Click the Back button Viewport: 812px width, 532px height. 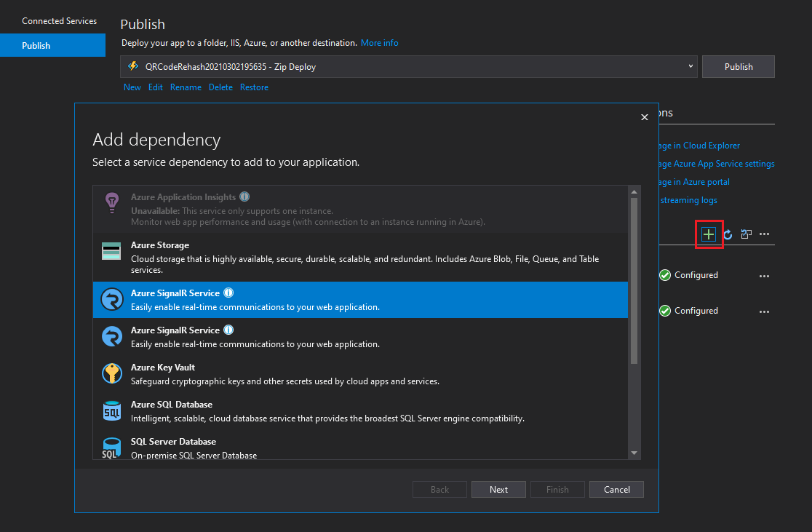439,490
